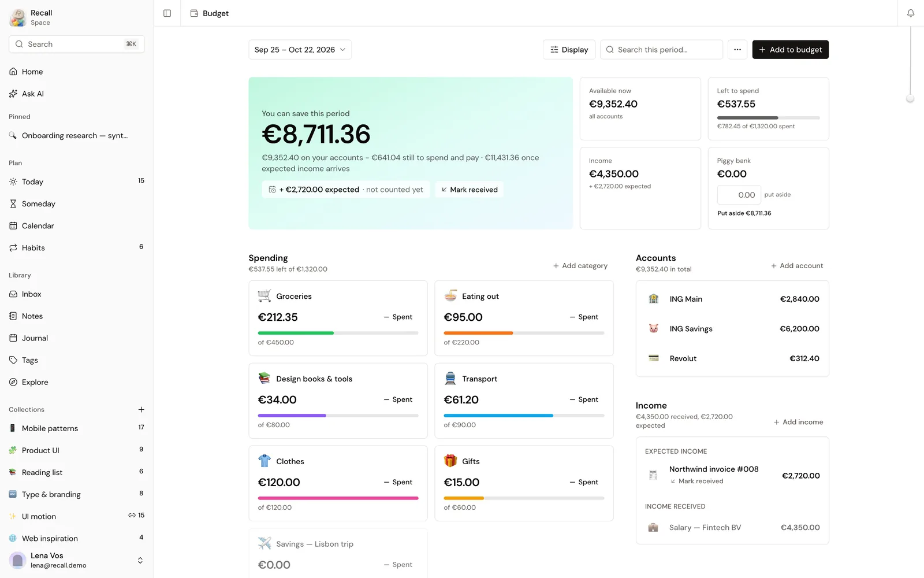Click the piggy bank put aside amount field
The width and height of the screenshot is (924, 578).
coord(739,195)
